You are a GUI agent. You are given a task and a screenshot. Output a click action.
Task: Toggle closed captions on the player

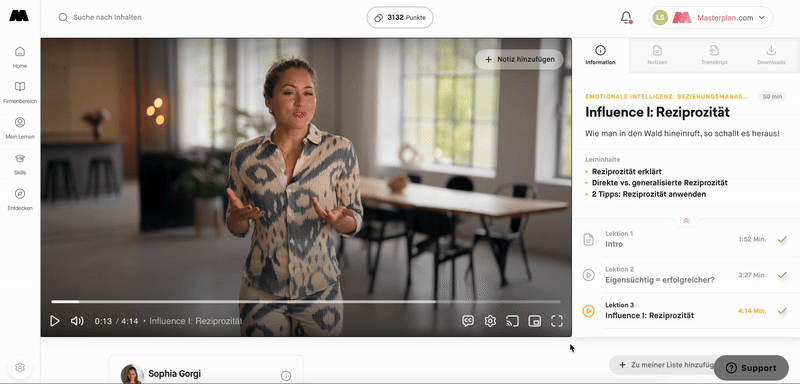[468, 321]
